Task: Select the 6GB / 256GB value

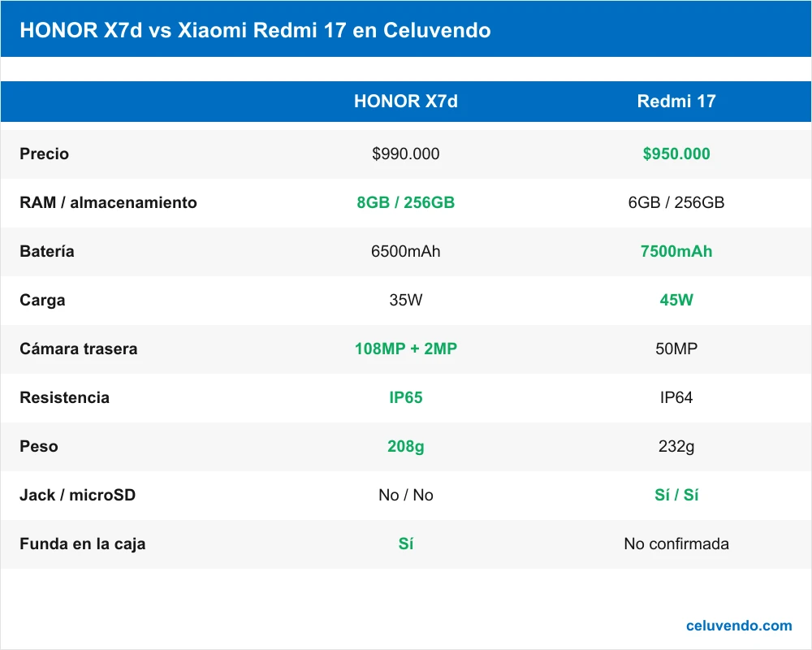Action: (x=676, y=202)
